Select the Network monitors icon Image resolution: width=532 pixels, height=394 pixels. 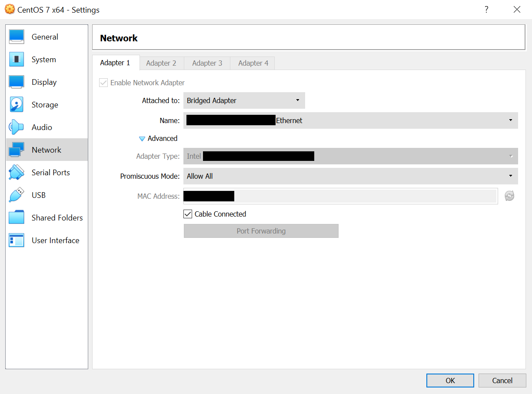click(17, 150)
